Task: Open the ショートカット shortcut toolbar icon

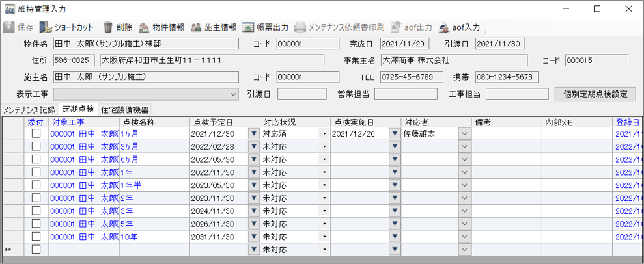Action: click(x=44, y=27)
